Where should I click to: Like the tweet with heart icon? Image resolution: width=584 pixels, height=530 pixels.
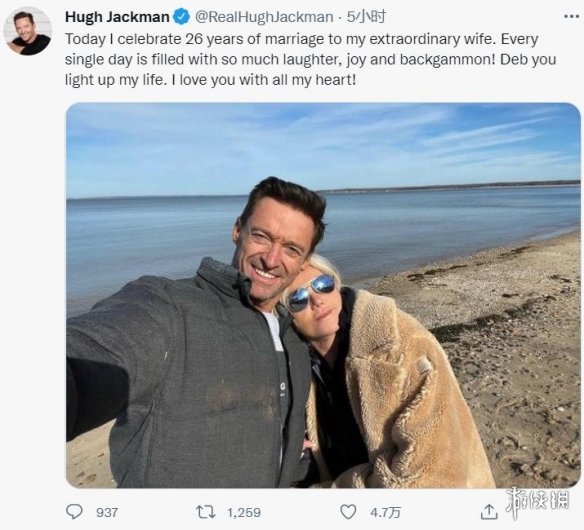click(348, 512)
